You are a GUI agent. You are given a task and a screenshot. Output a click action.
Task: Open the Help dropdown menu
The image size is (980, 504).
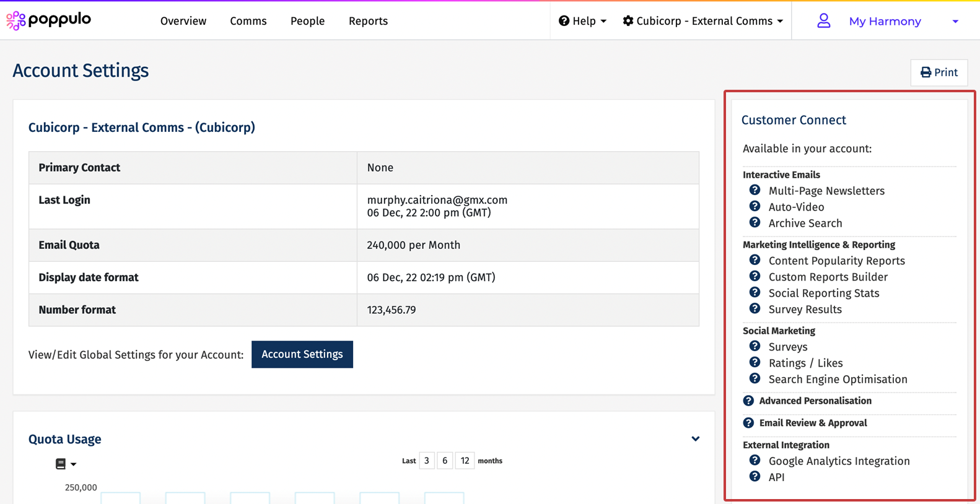(x=582, y=21)
